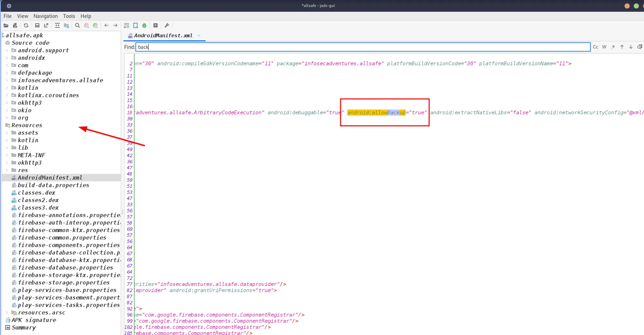Image resolution: width=644 pixels, height=335 pixels.
Task: Open the Navigation menu
Action: pyautogui.click(x=45, y=16)
